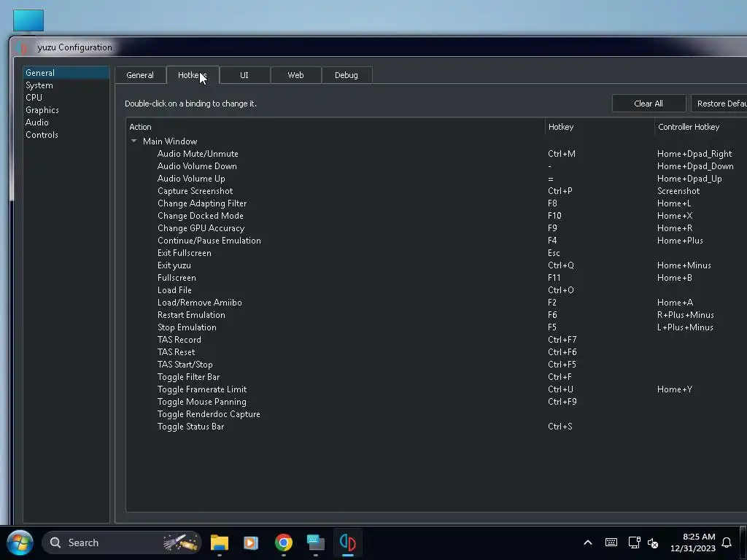This screenshot has width=747, height=560.
Task: Collapse the Main Window tree group
Action: click(x=134, y=141)
